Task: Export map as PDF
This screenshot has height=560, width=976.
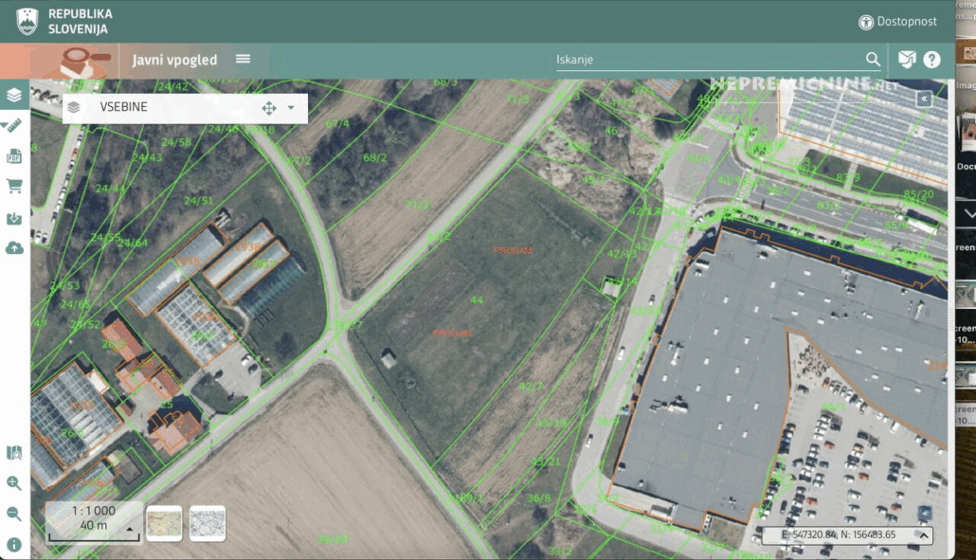Action: point(13,156)
